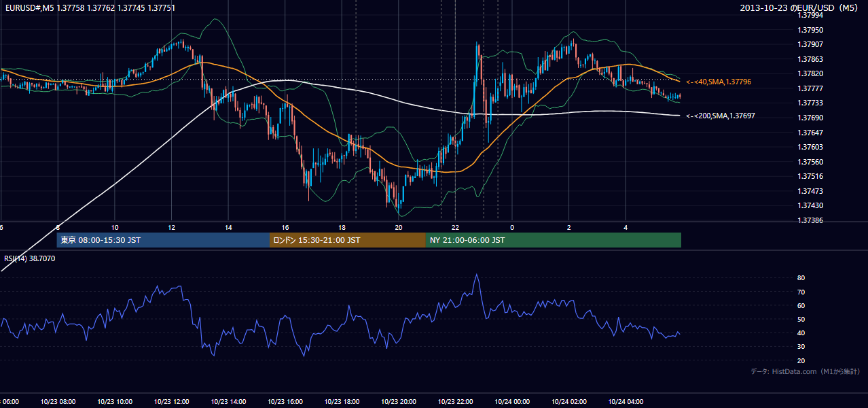The height and width of the screenshot is (408, 868).
Task: Click the HistData.com data source credit
Action: coord(806,372)
